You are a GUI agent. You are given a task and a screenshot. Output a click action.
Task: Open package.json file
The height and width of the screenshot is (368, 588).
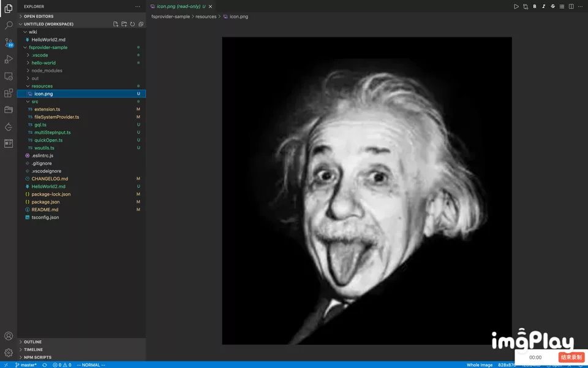pos(81,202)
